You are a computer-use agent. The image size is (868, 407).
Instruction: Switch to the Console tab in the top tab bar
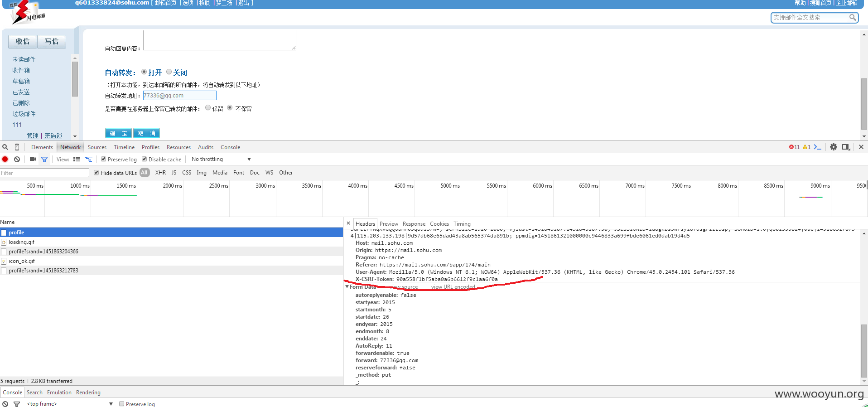click(230, 147)
